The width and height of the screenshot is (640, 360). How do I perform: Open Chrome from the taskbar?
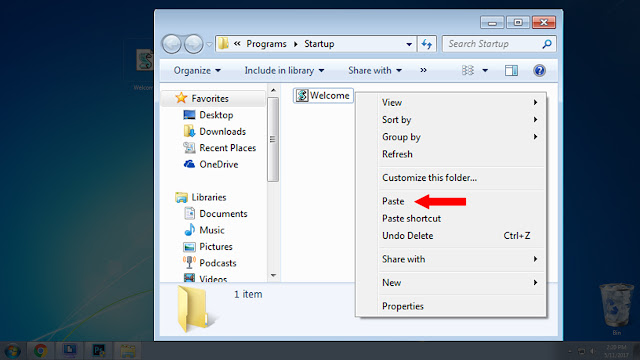pyautogui.click(x=40, y=351)
